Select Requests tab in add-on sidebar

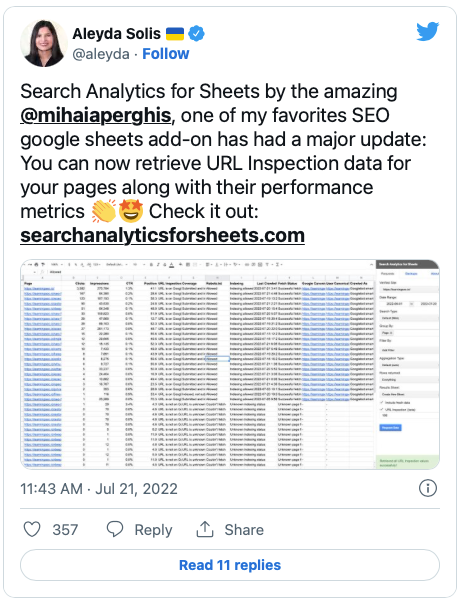(388, 274)
